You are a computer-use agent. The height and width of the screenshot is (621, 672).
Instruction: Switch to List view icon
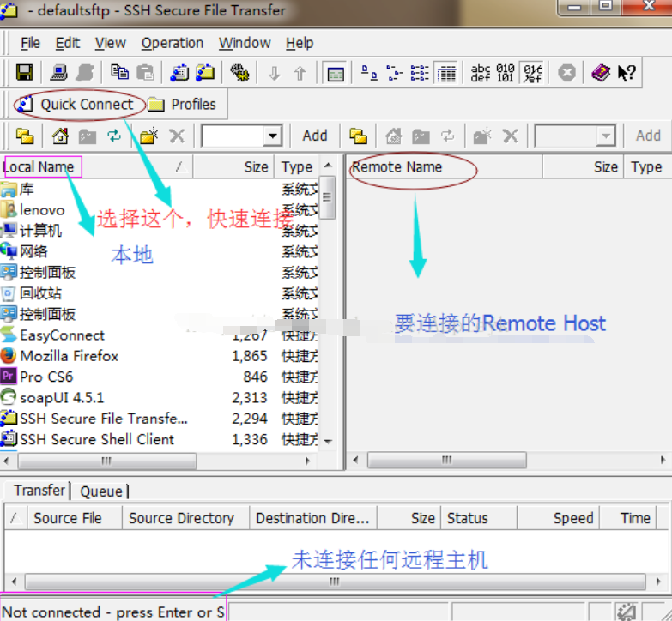(x=420, y=72)
